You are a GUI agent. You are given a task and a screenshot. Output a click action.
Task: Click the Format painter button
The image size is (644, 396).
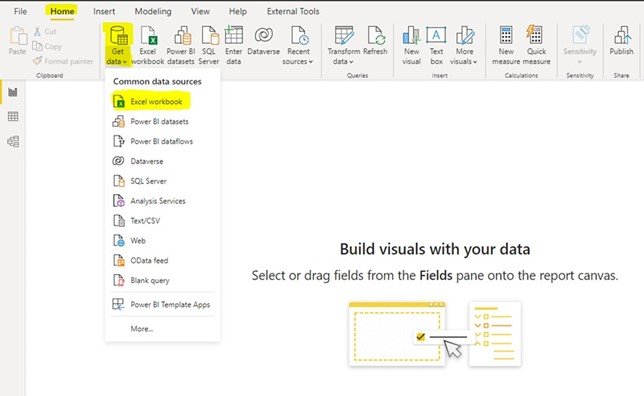[x=63, y=61]
